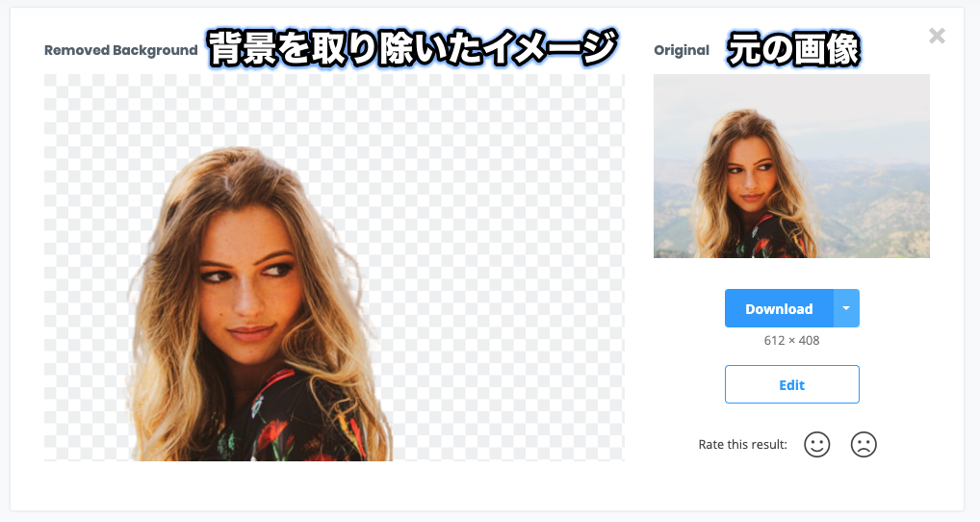Image resolution: width=980 pixels, height=522 pixels.
Task: Select the 612 × 408 dimensions text
Action: tap(791, 341)
